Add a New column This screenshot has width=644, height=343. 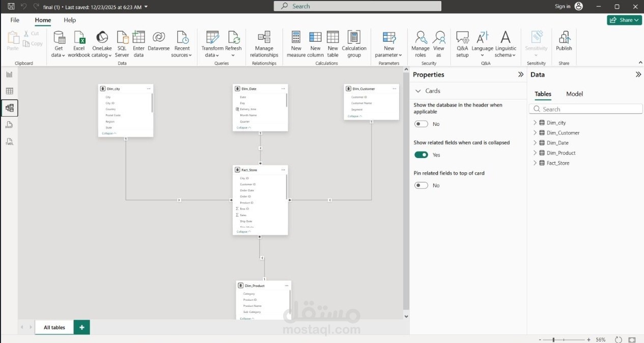[x=315, y=44]
